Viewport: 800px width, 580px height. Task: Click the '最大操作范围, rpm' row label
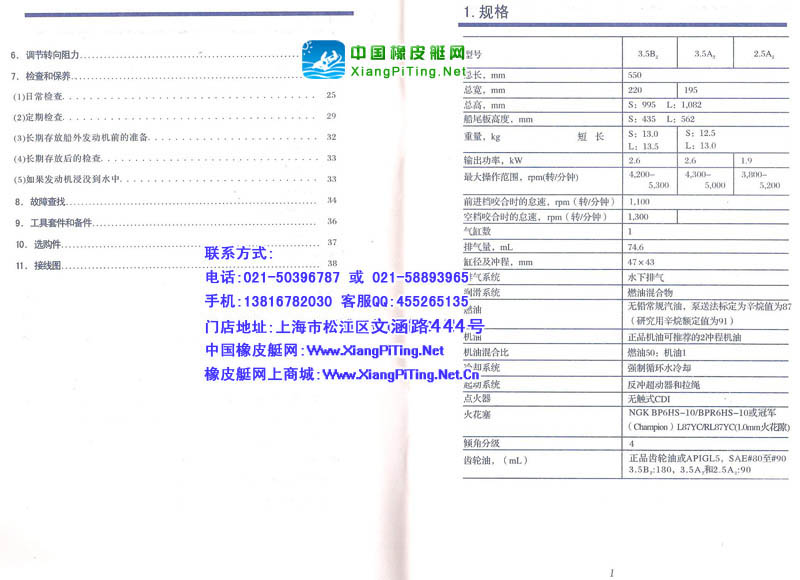520,177
